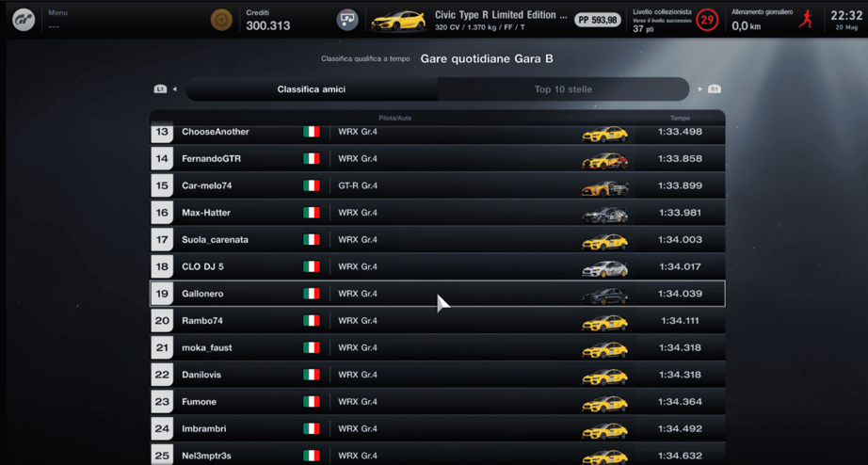Click the right arrow beside R1
The image size is (868, 465).
[699, 89]
